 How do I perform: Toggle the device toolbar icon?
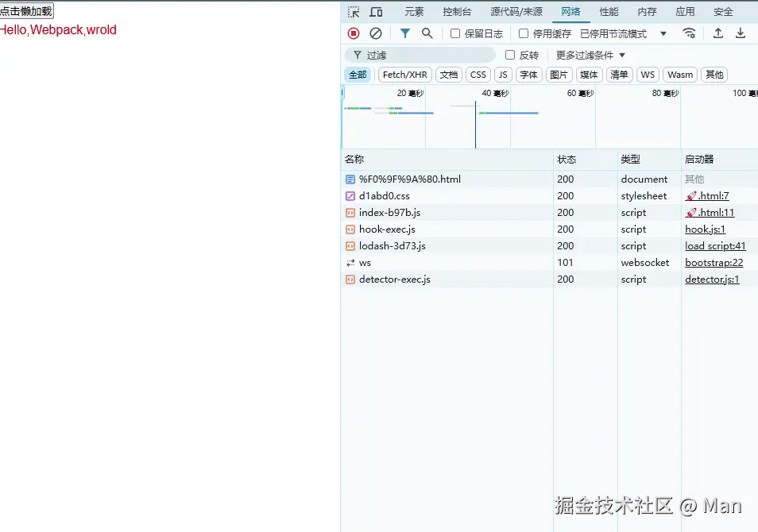(376, 12)
